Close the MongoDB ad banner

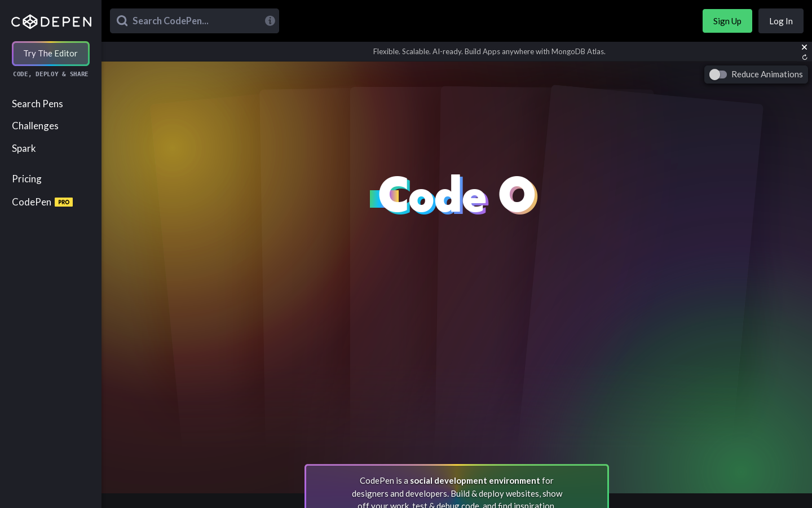(x=804, y=47)
